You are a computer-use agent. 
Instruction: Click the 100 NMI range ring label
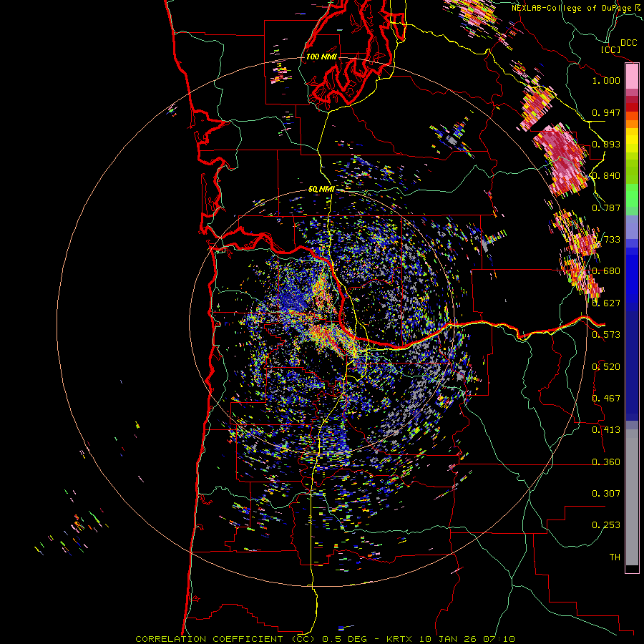(x=321, y=57)
